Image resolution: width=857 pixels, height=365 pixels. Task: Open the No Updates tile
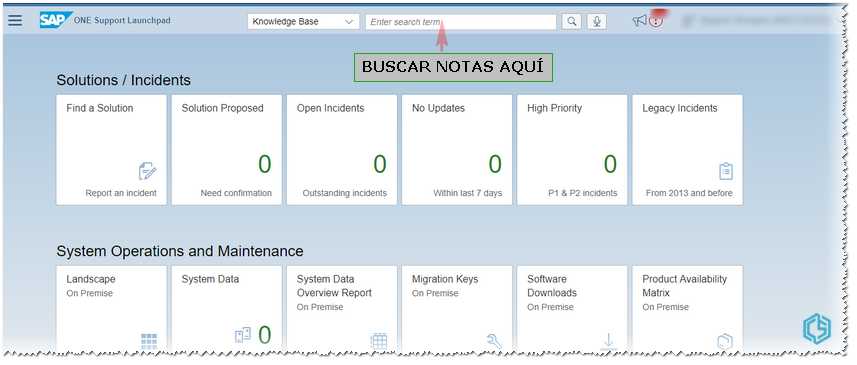click(457, 150)
